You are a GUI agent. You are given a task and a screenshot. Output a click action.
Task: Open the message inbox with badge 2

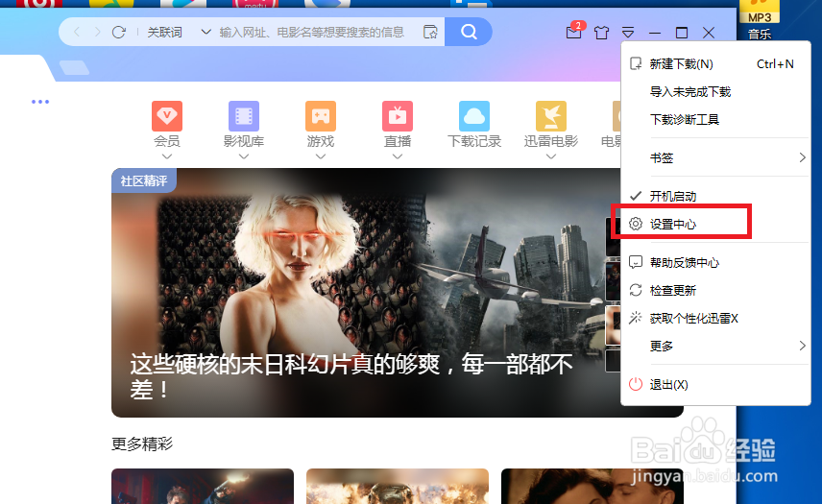pos(574,32)
